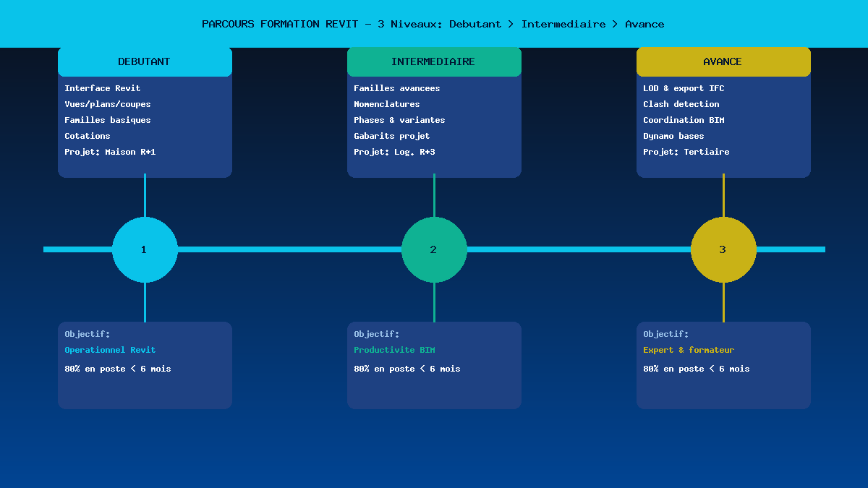This screenshot has height=488, width=868.
Task: Click 'Gabarits projet' item
Action: pos(392,136)
